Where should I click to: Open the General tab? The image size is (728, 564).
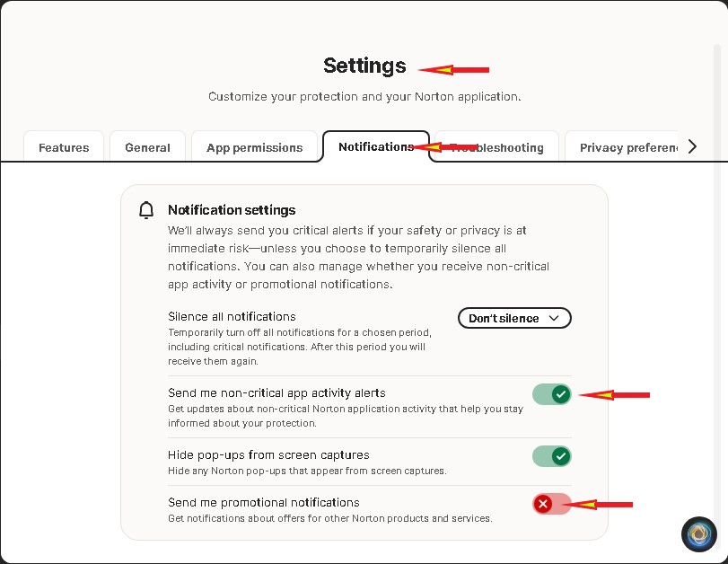[x=147, y=147]
